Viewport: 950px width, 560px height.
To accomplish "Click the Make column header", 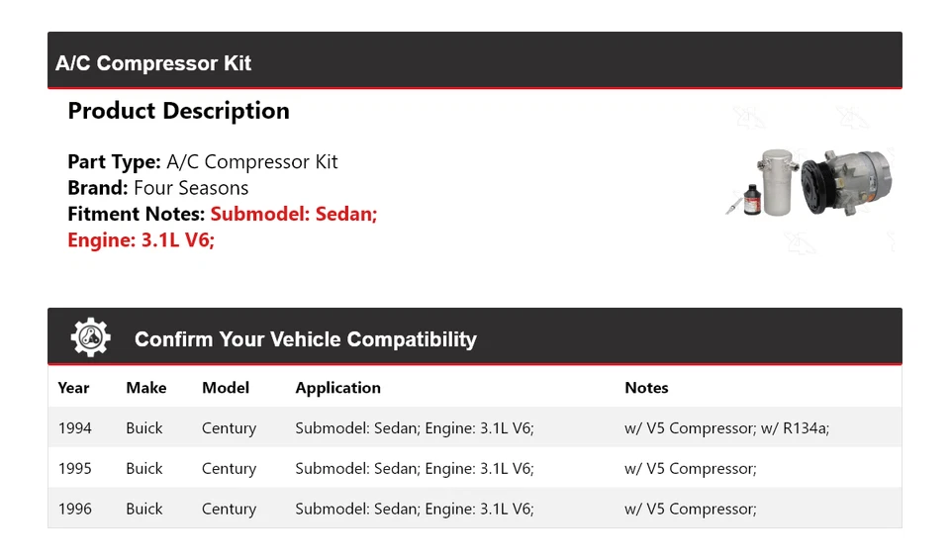I will pos(145,388).
